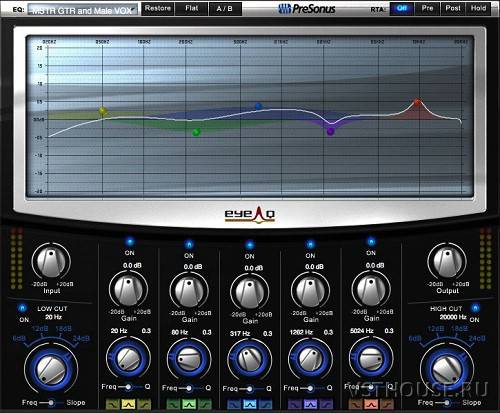
Task: Select peak filter shape for green 80 Hz band
Action: [189, 405]
